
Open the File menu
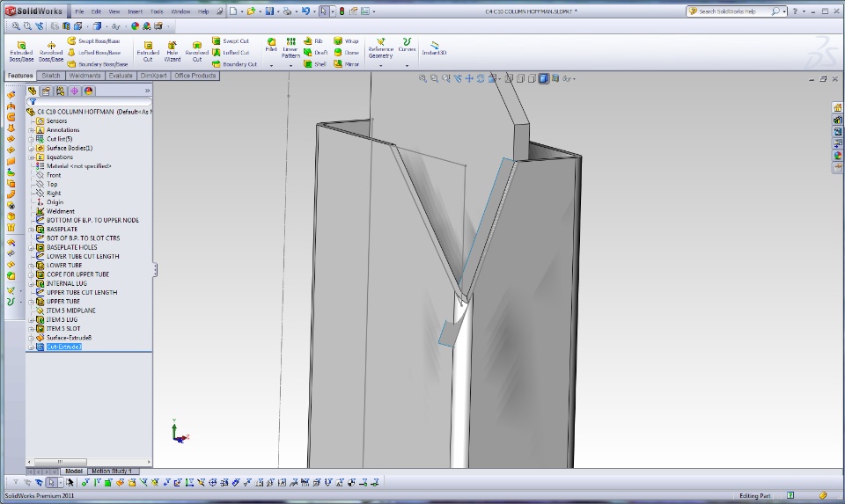click(x=79, y=11)
